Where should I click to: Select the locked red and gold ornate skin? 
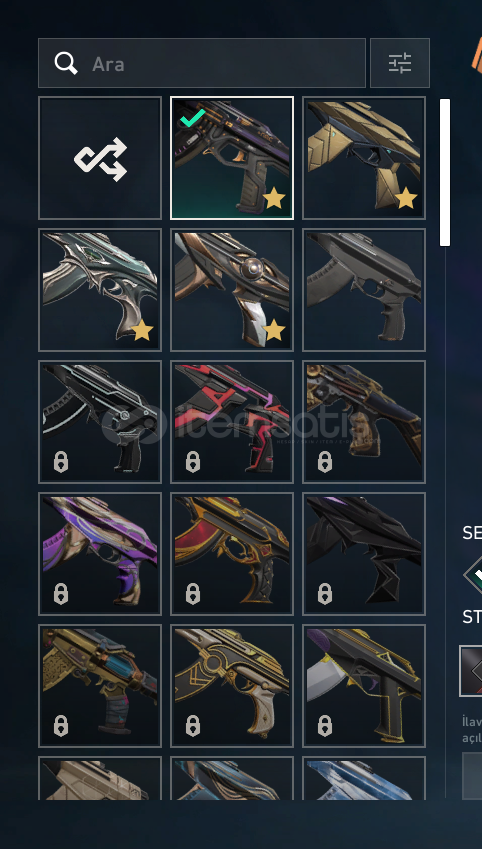(x=232, y=554)
